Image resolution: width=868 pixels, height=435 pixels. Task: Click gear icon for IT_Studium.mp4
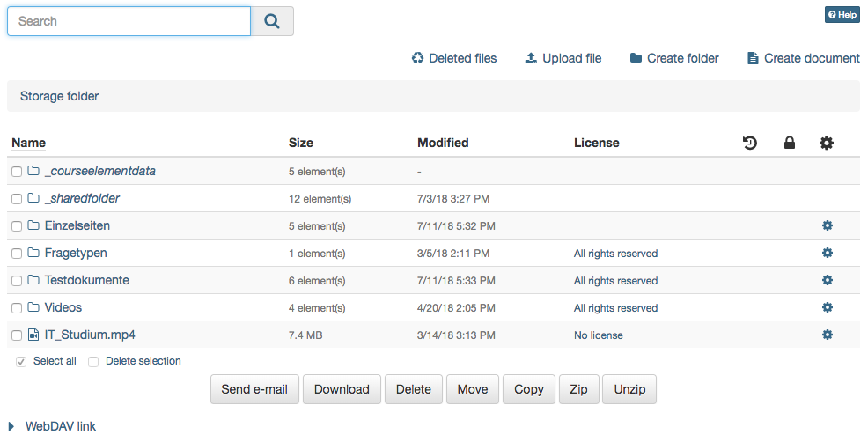827,335
